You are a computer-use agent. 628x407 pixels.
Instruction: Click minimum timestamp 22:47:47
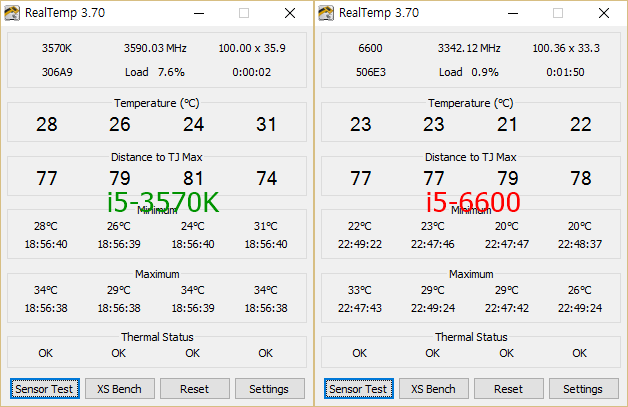[507, 244]
